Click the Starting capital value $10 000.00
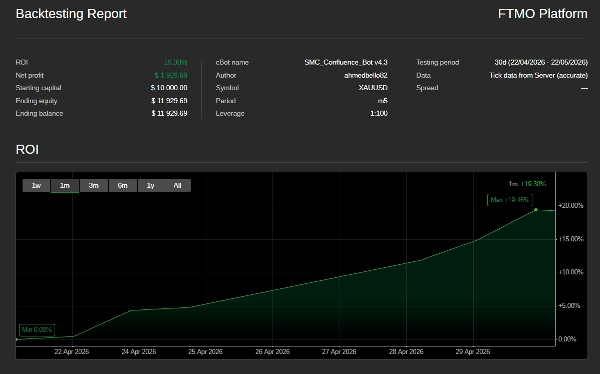Screen dimensions: 600x374 [x=169, y=88]
